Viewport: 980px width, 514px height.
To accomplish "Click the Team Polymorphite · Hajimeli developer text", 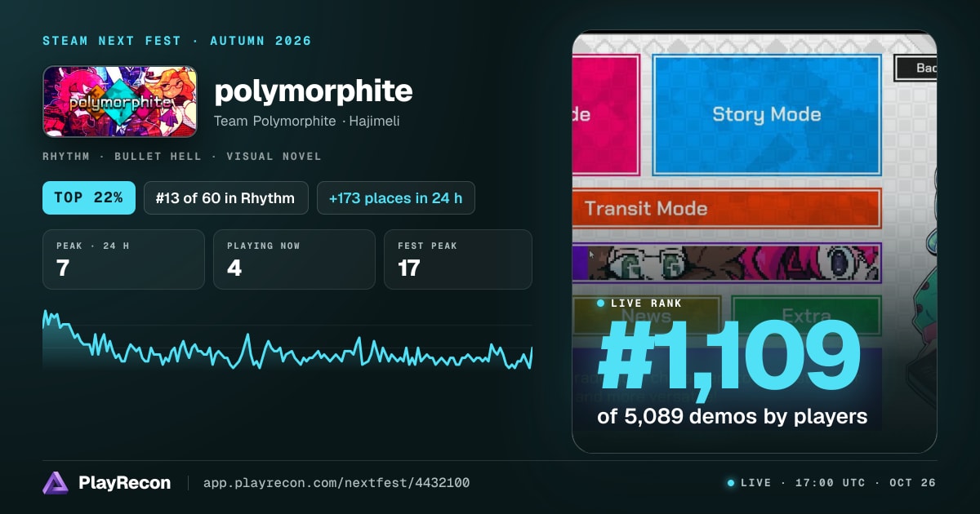I will coord(307,121).
